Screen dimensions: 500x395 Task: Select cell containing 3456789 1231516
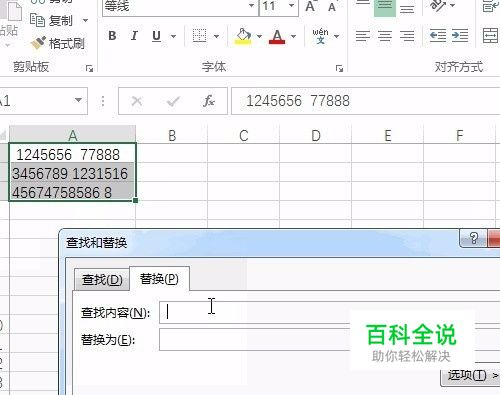click(x=72, y=173)
